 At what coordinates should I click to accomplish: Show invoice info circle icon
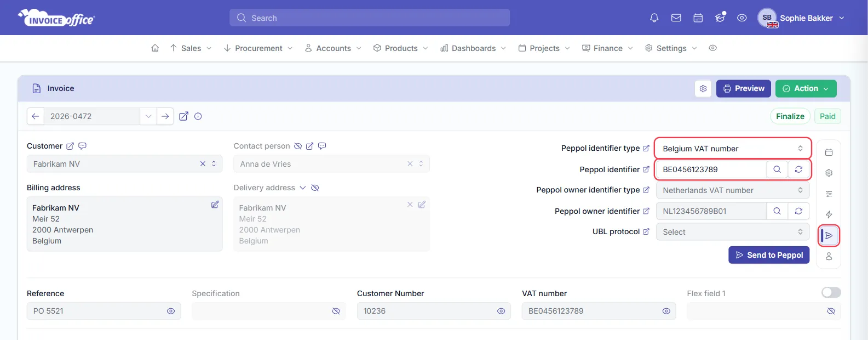pos(198,116)
